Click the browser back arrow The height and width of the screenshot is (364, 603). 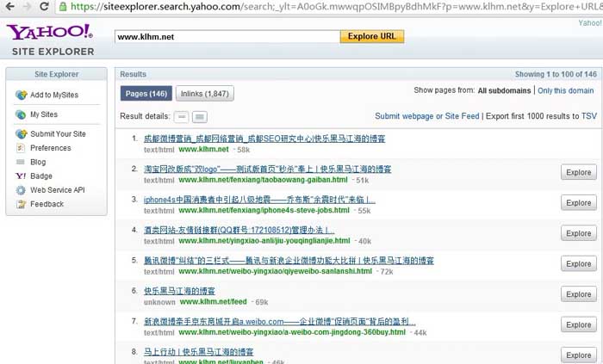(x=9, y=7)
